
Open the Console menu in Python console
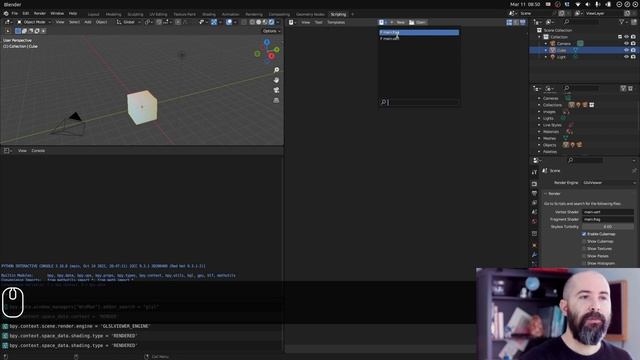point(38,151)
